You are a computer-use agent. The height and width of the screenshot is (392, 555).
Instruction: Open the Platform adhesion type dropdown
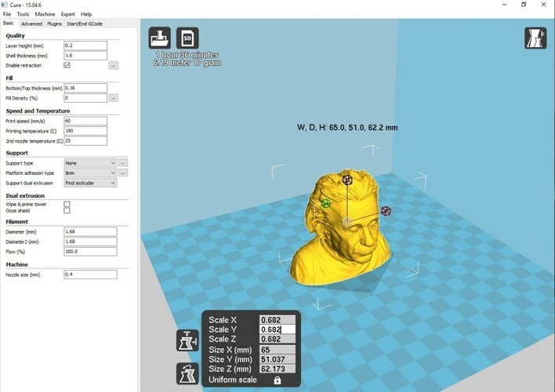[x=90, y=172]
